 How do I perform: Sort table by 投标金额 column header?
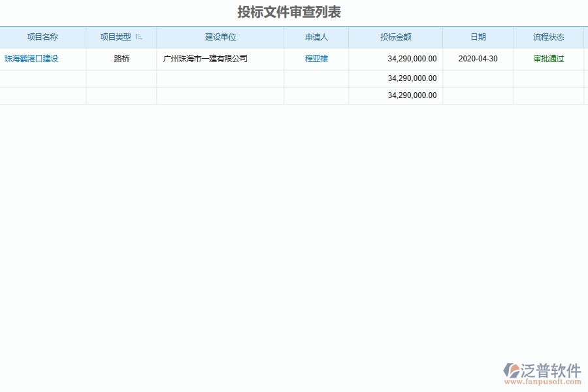point(394,37)
